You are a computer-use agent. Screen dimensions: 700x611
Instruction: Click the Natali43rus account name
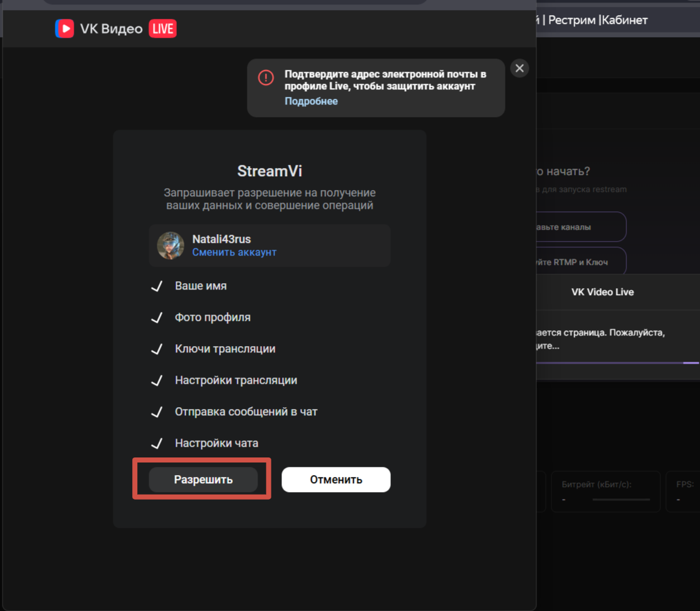[x=222, y=238]
